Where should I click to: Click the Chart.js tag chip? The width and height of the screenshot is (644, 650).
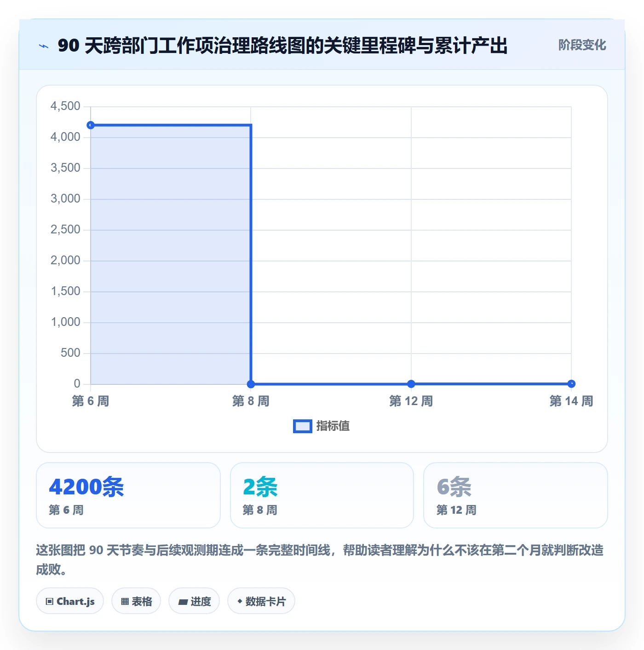[70, 601]
